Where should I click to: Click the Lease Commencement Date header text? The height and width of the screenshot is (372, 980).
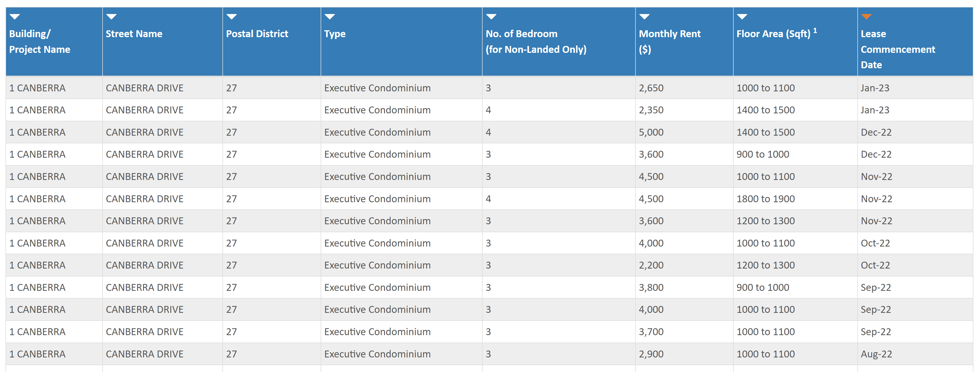click(x=898, y=49)
